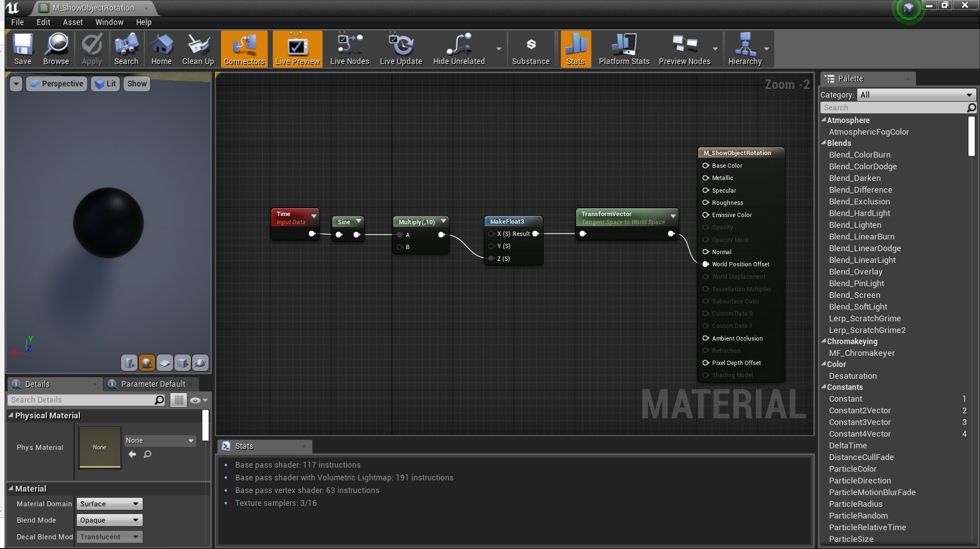Select the Apply tool icon
This screenshot has width=980, height=549.
point(91,48)
